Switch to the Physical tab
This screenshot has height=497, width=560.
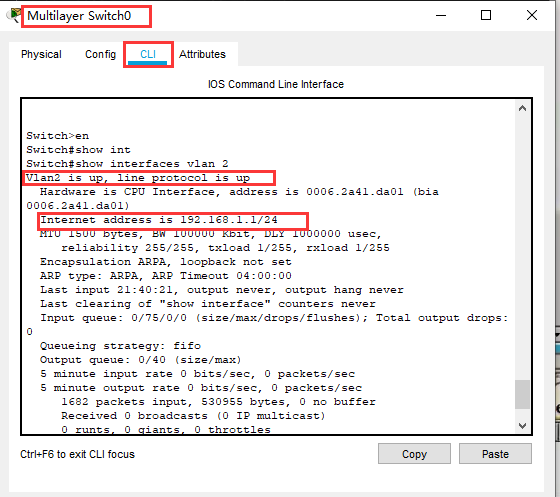[x=41, y=54]
